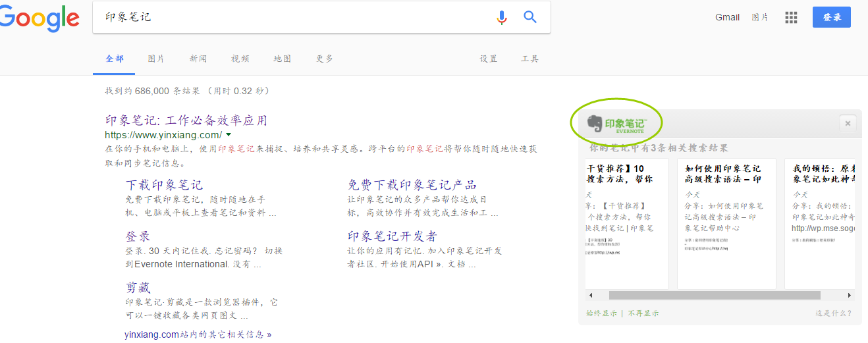Click the Evernote 印象笔记 logo in the panel
This screenshot has width=868, height=343.
[617, 123]
